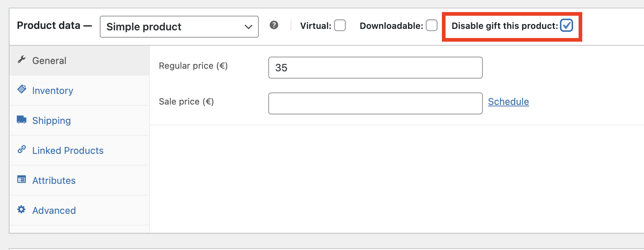Image resolution: width=644 pixels, height=250 pixels.
Task: Click the Virtual label text
Action: [x=316, y=26]
